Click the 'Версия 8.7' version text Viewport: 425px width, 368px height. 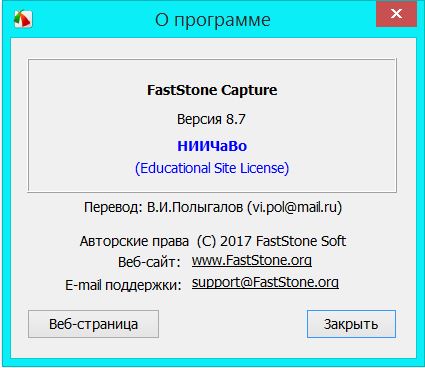pos(211,119)
